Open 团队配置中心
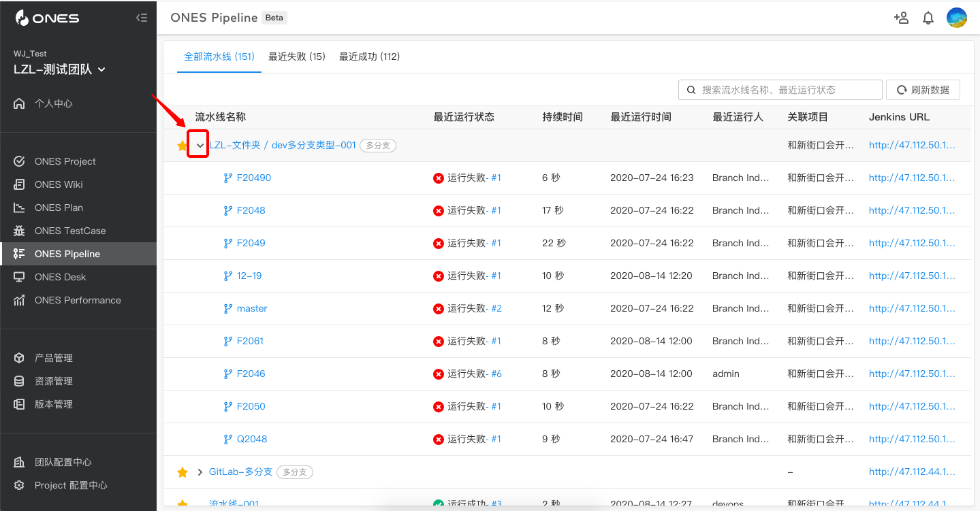980x511 pixels. (78, 462)
